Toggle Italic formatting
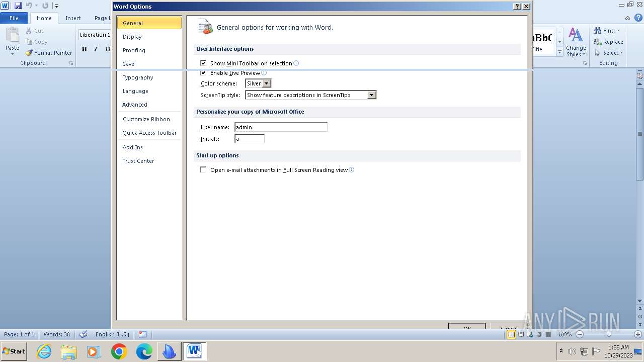 [x=96, y=49]
